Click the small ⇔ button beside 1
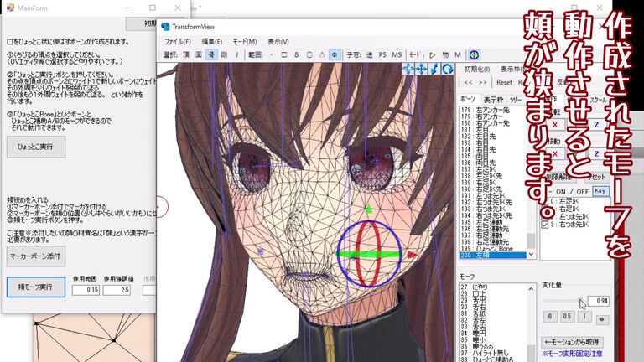Screen dimensions: 644x362 tap(602, 319)
